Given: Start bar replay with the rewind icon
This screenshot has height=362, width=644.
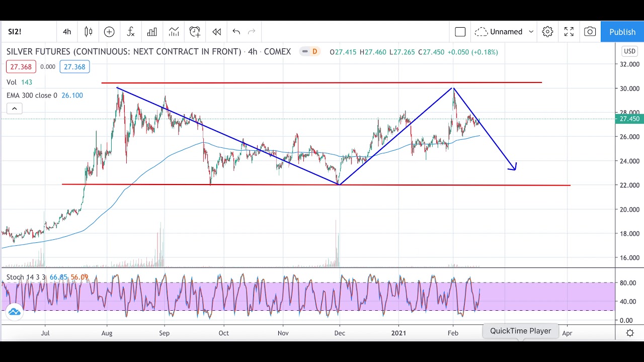Looking at the screenshot, I should point(217,32).
